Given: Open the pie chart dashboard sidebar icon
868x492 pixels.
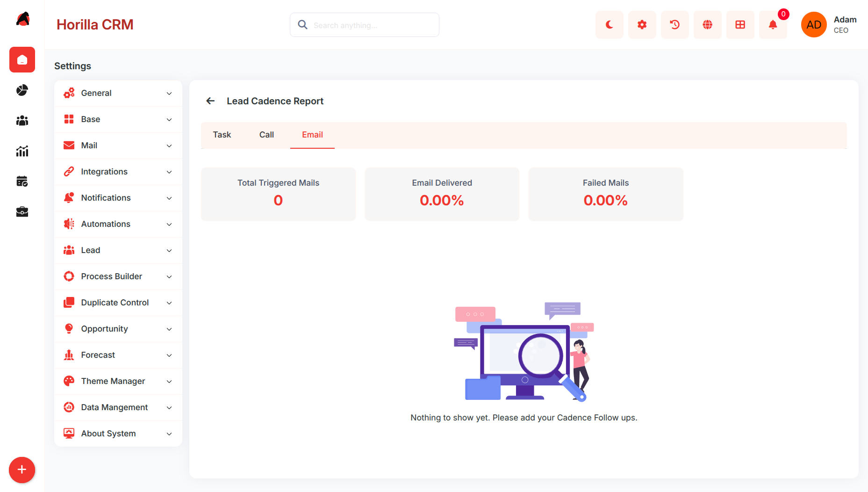Looking at the screenshot, I should [x=22, y=90].
